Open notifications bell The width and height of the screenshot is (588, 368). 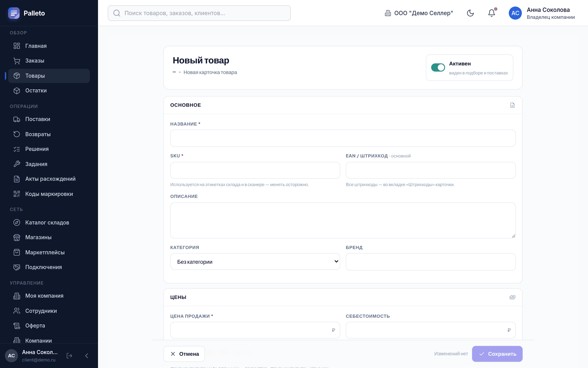point(492,13)
